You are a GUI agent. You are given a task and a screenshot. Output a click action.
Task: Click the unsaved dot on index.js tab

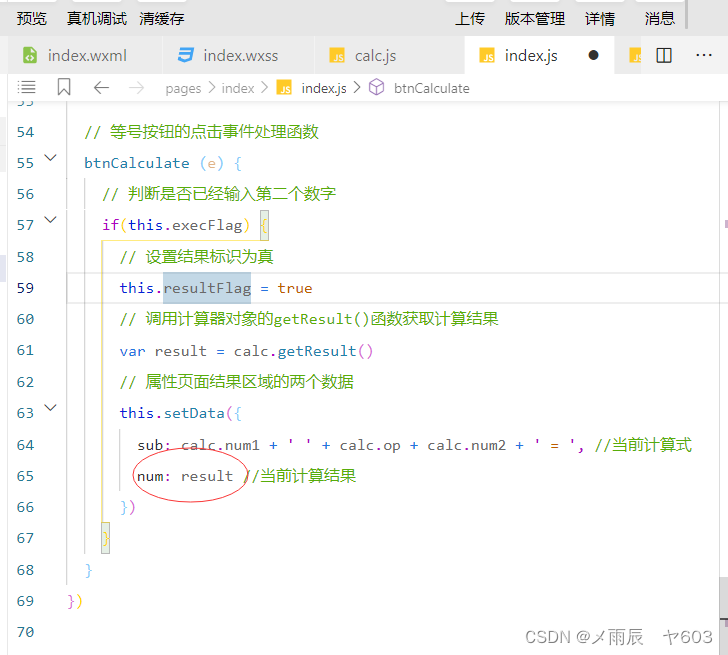point(593,55)
